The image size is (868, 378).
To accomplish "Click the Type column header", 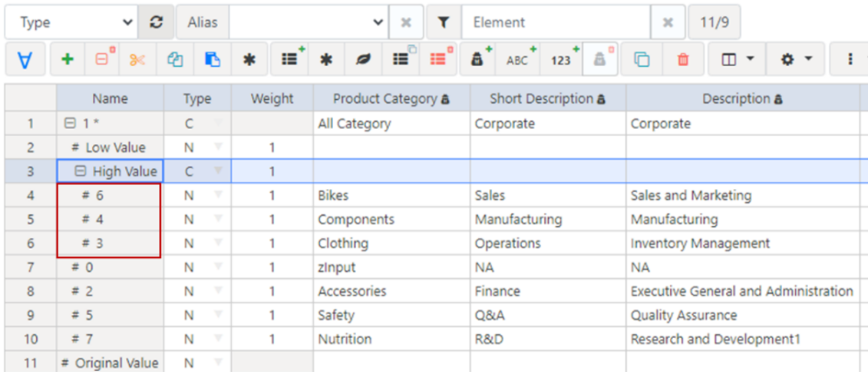I will point(197,98).
